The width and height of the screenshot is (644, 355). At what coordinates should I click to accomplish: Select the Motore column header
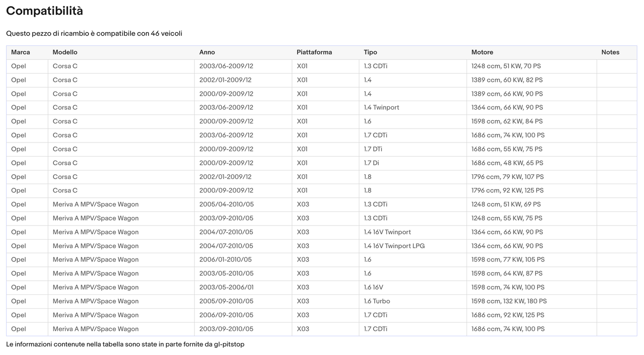482,52
